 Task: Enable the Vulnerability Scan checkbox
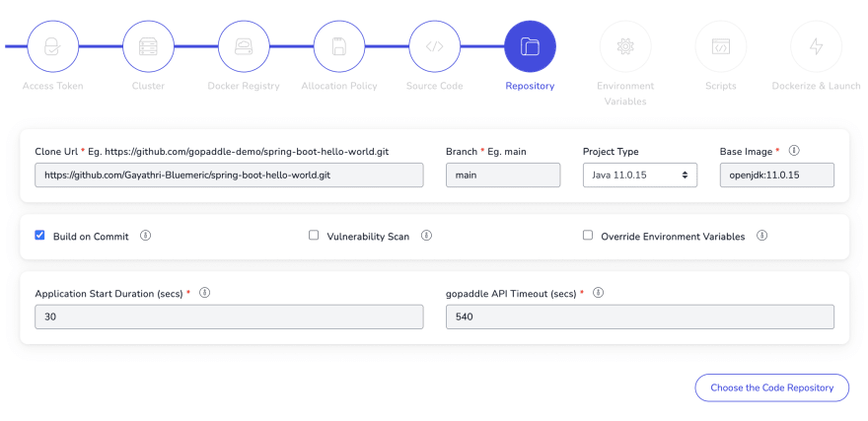click(x=314, y=235)
